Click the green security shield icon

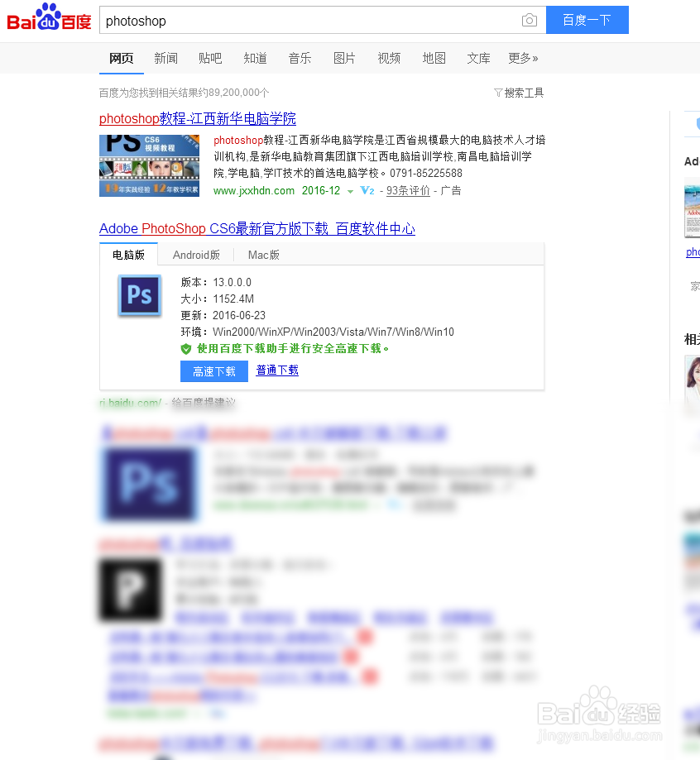tap(186, 349)
